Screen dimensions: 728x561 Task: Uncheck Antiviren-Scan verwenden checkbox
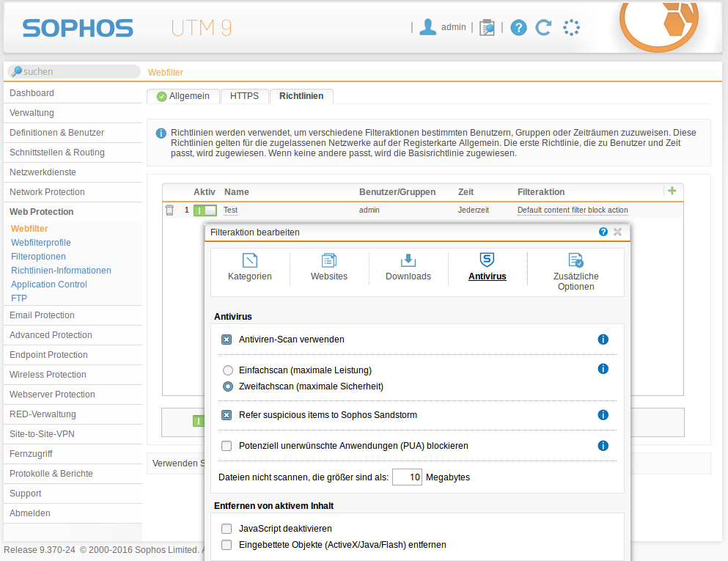(227, 340)
